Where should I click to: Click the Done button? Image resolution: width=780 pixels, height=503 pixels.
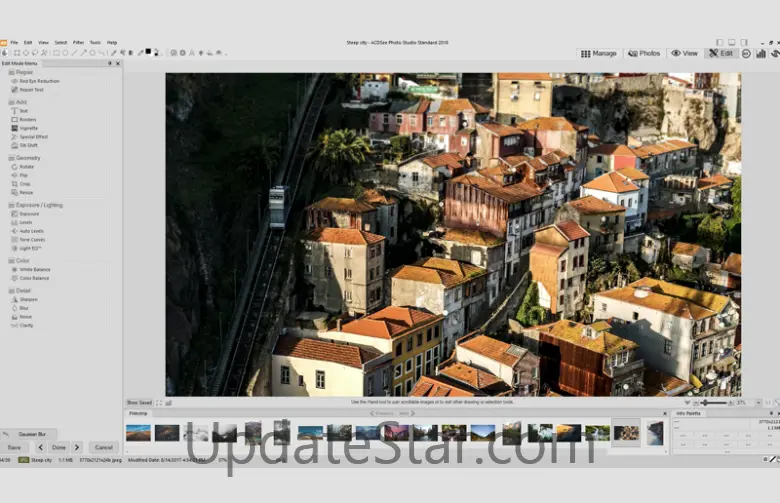pyautogui.click(x=59, y=447)
